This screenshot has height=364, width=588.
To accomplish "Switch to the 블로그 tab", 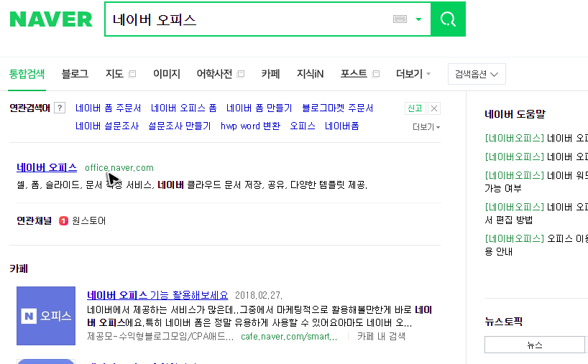I will [x=75, y=74].
